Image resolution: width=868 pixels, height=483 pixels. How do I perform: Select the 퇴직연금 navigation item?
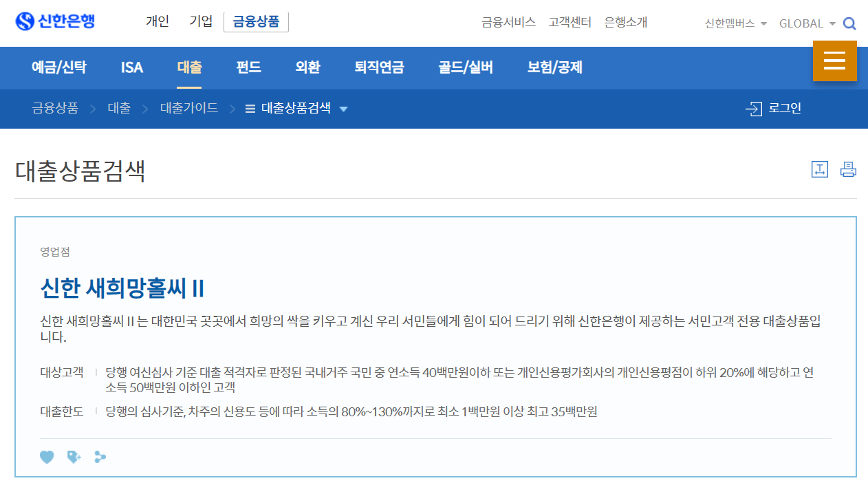click(x=382, y=67)
